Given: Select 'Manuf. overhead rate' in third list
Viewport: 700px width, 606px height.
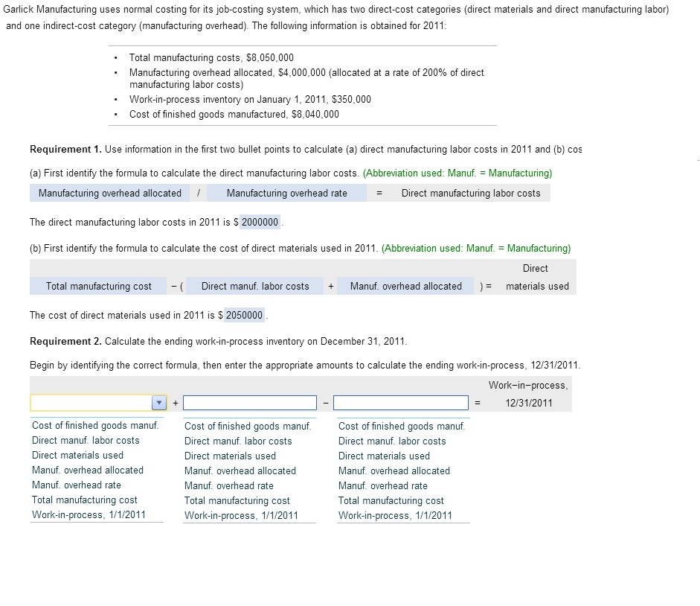Looking at the screenshot, I should point(383,486).
